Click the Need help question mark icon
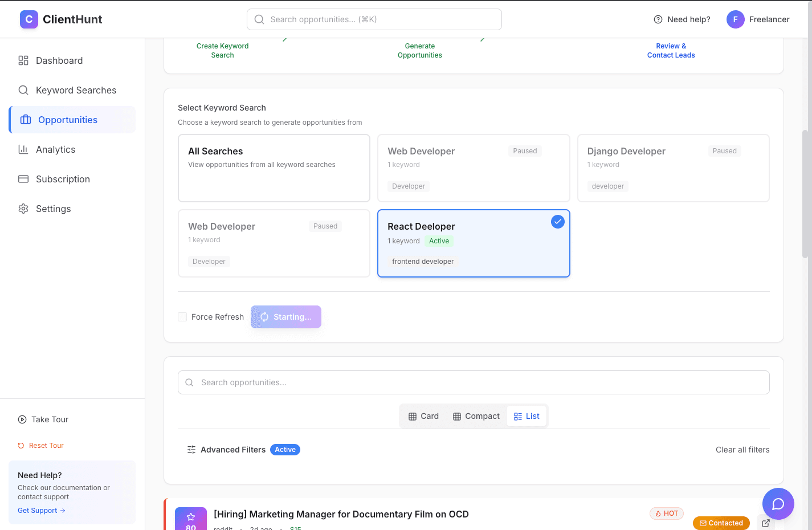The image size is (812, 530). [657, 19]
